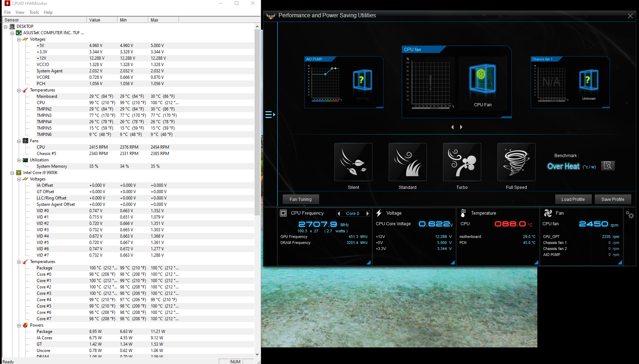Collapse the Fans node

tap(19, 141)
